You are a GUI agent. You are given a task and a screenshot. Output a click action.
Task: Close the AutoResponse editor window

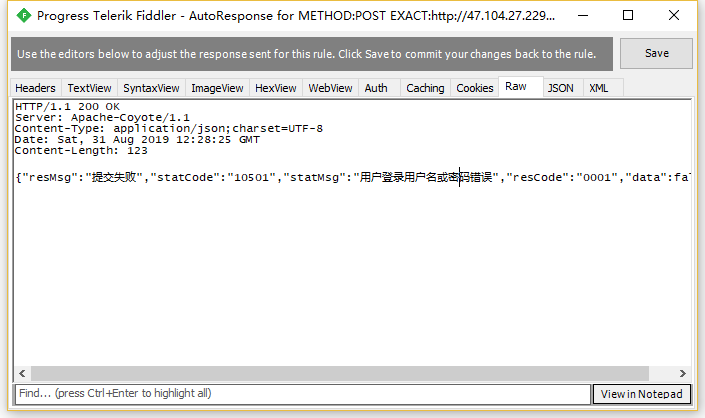click(x=674, y=16)
